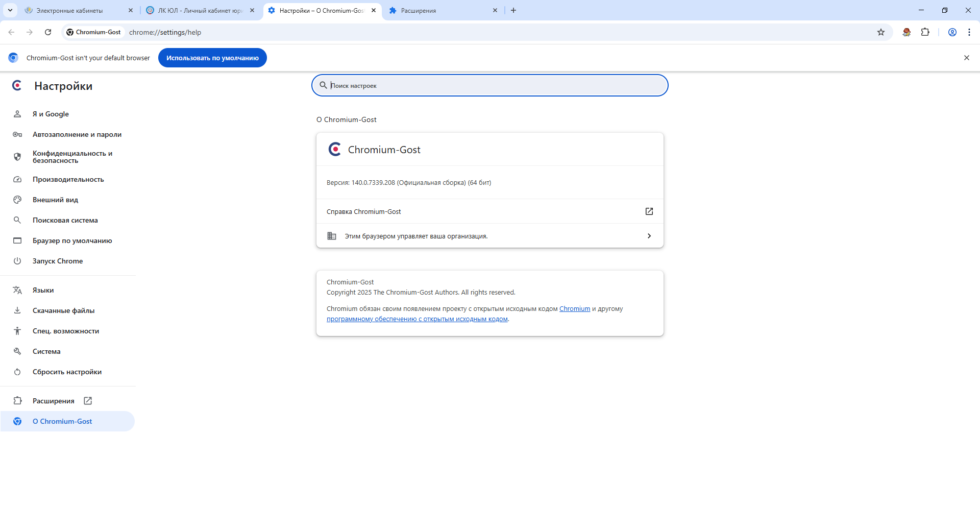This screenshot has height=531, width=980.
Task: Open Система settings section
Action: pyautogui.click(x=68, y=351)
